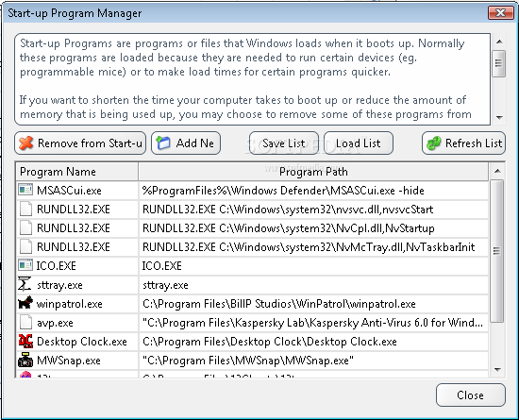Click the Save List button
This screenshot has width=519, height=420.
click(x=284, y=143)
